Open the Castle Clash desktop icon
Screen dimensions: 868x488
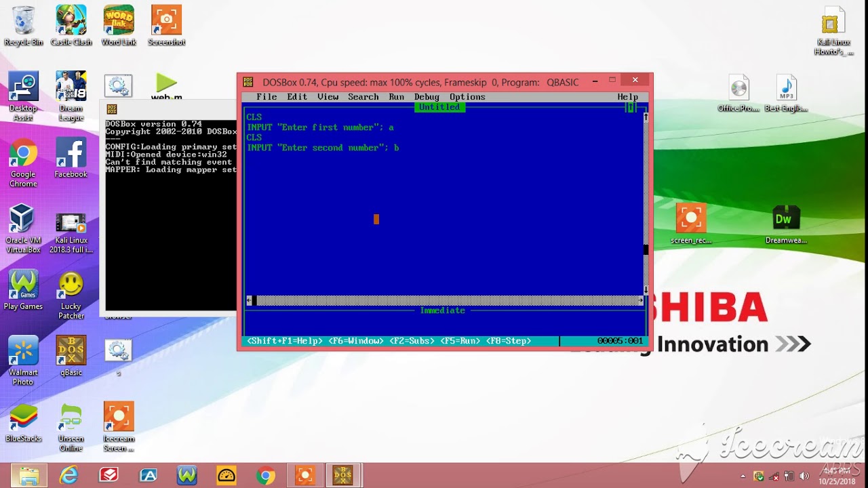point(71,26)
